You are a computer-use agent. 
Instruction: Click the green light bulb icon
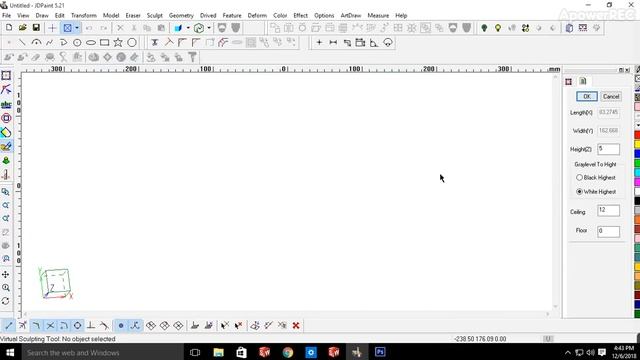coord(484,28)
